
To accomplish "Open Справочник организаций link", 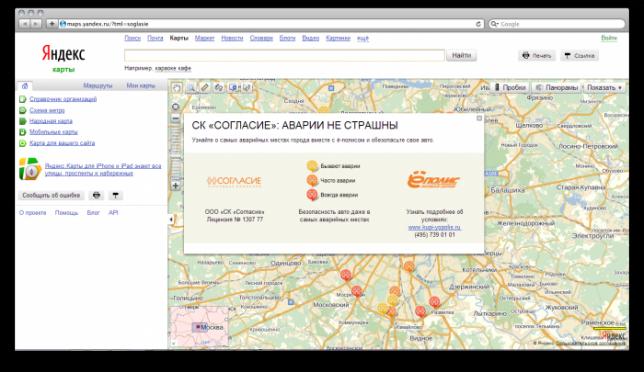I will coord(63,99).
